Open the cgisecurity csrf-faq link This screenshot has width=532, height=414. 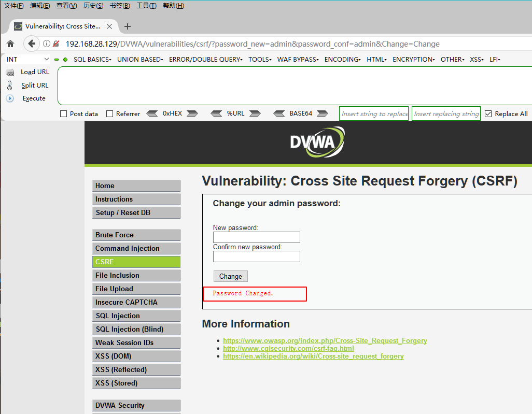[x=288, y=348]
